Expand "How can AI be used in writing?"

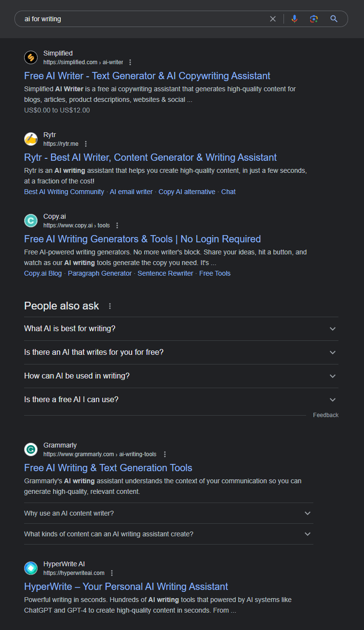tap(181, 376)
